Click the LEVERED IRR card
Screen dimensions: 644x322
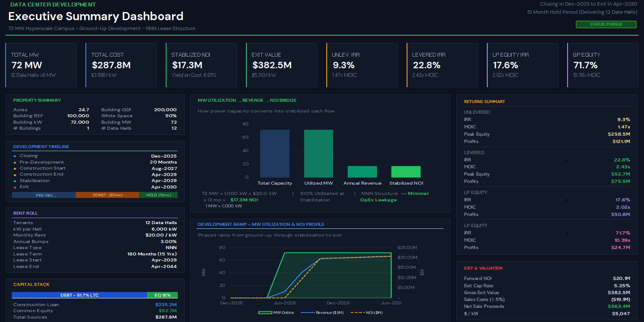point(442,65)
